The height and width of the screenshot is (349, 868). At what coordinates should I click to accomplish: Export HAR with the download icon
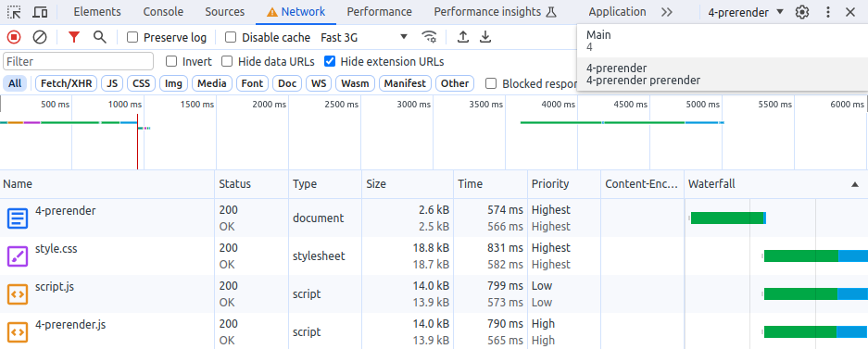[x=484, y=37]
